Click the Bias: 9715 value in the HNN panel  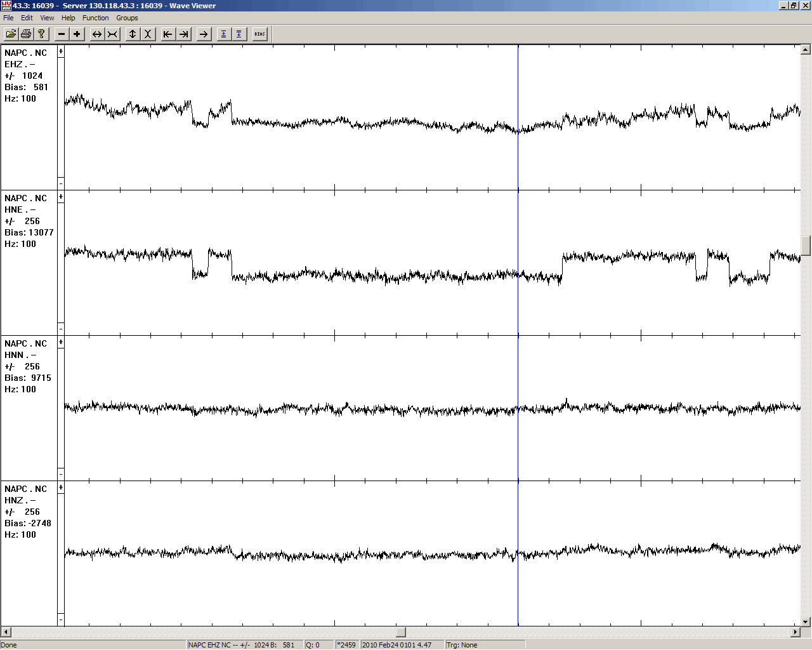pyautogui.click(x=28, y=378)
